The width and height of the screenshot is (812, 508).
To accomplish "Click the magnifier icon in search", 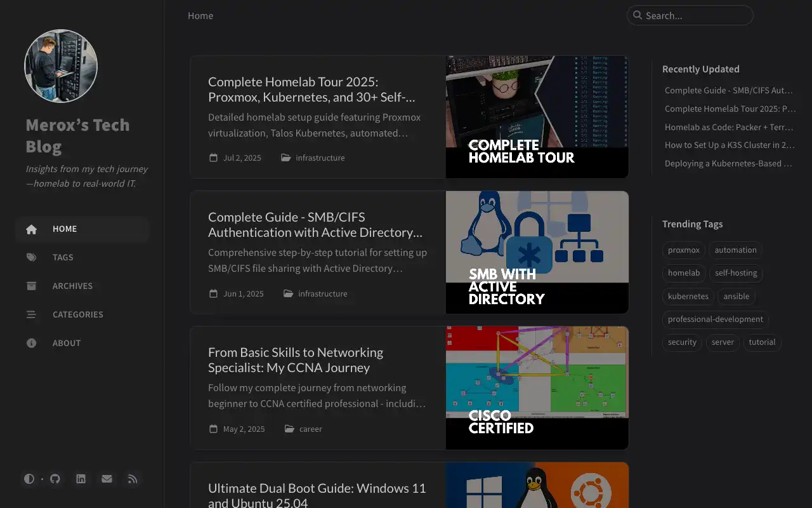I will coord(638,15).
